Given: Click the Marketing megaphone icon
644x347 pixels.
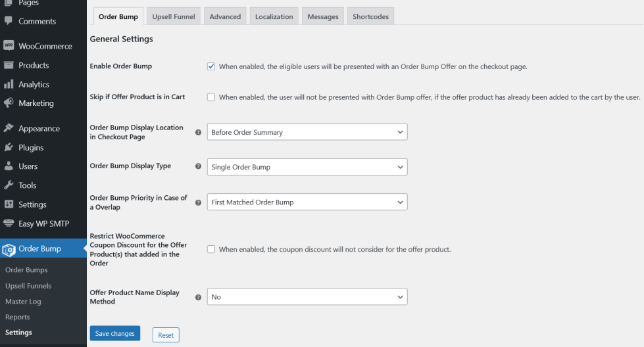Looking at the screenshot, I should [9, 103].
